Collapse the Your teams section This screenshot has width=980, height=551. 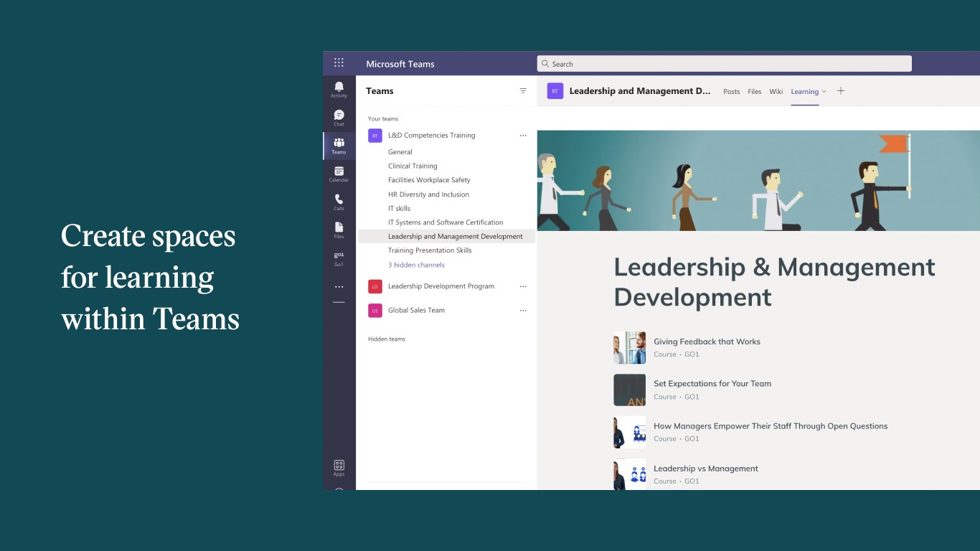click(383, 118)
